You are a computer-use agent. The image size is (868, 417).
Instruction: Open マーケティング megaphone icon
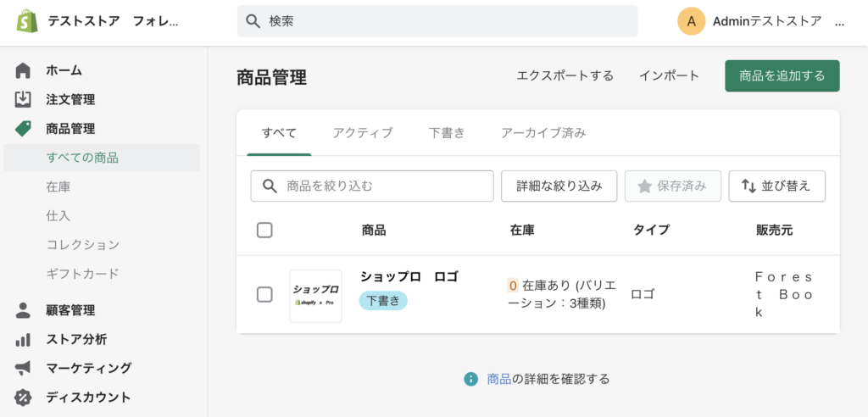point(23,369)
